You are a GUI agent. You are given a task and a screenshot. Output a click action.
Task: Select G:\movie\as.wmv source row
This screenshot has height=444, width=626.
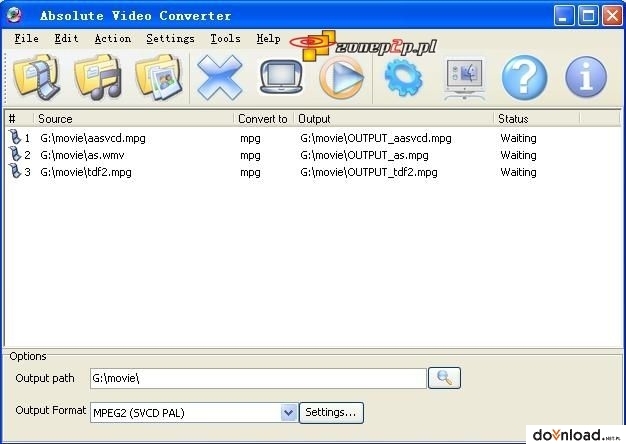[x=82, y=155]
